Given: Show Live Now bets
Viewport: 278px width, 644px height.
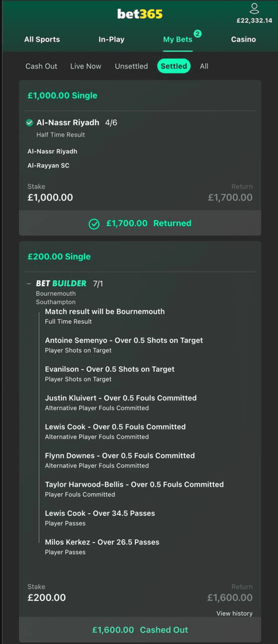Looking at the screenshot, I should [86, 66].
